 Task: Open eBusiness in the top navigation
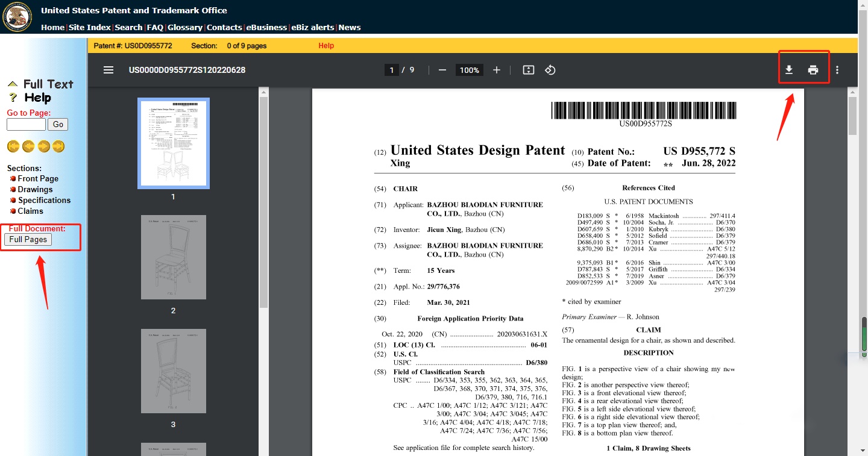pos(266,27)
